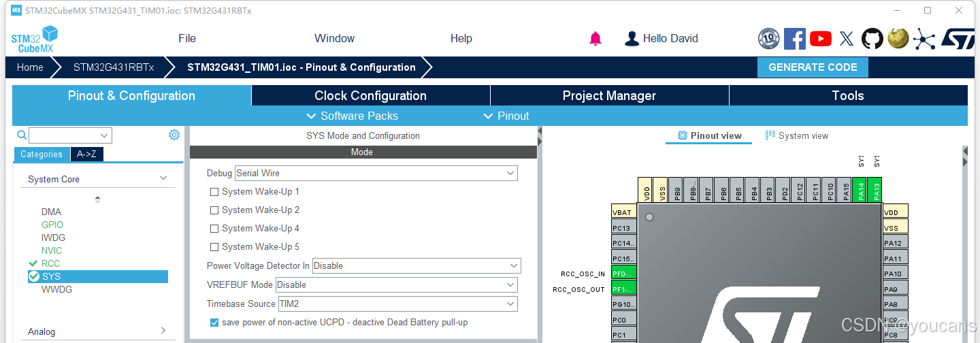This screenshot has height=343, width=980.
Task: Select the PA10 pin
Action: click(x=896, y=274)
